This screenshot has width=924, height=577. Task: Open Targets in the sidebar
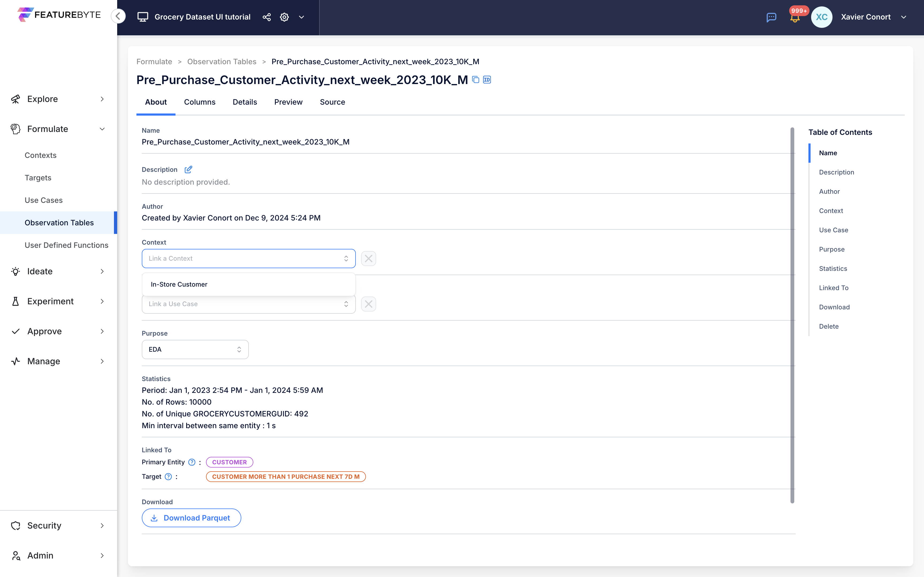[x=38, y=178]
